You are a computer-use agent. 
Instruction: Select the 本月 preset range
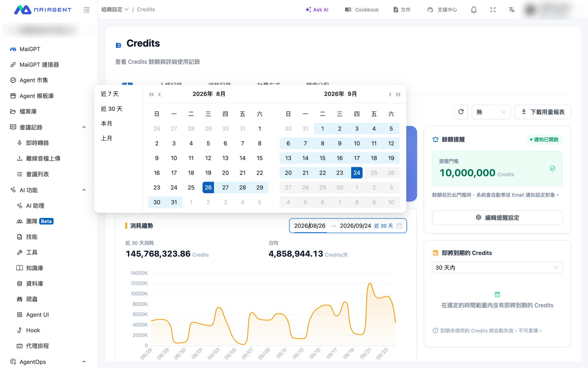coord(107,123)
